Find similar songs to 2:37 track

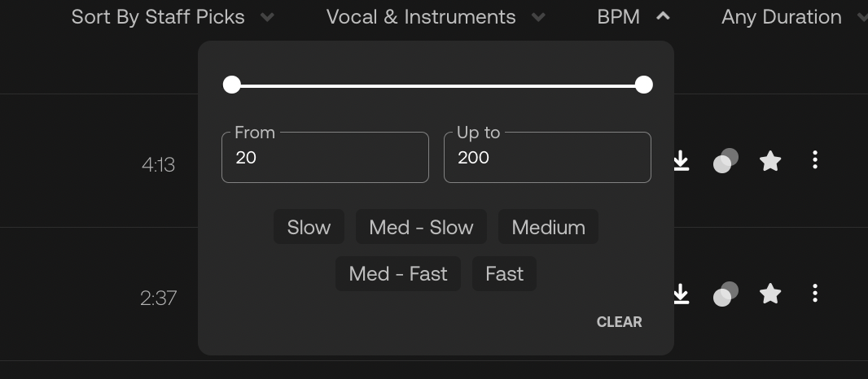[x=726, y=294]
